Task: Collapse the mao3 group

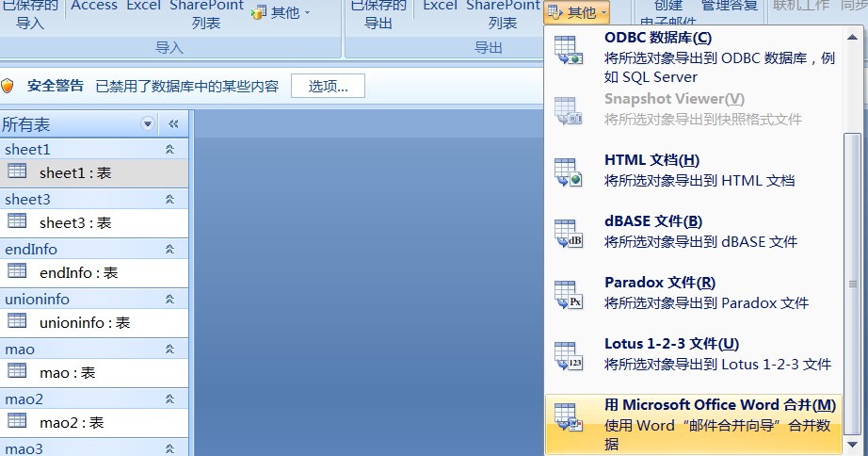Action: pos(170,448)
